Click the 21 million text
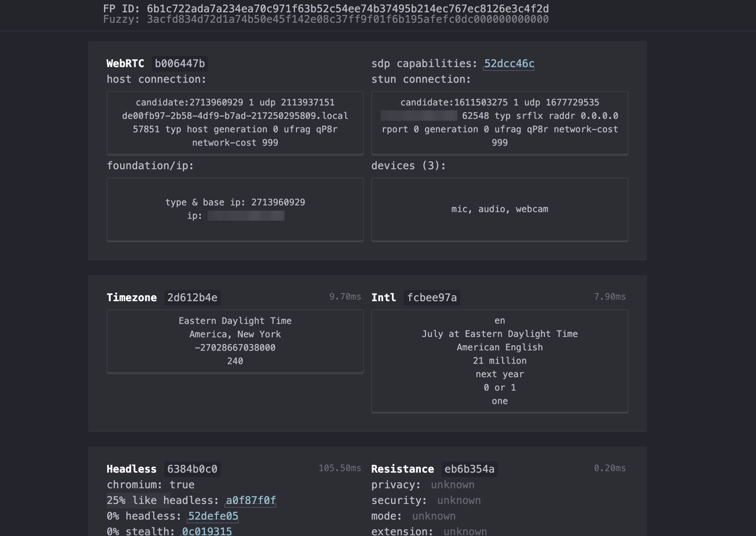This screenshot has height=536, width=756. [x=499, y=361]
